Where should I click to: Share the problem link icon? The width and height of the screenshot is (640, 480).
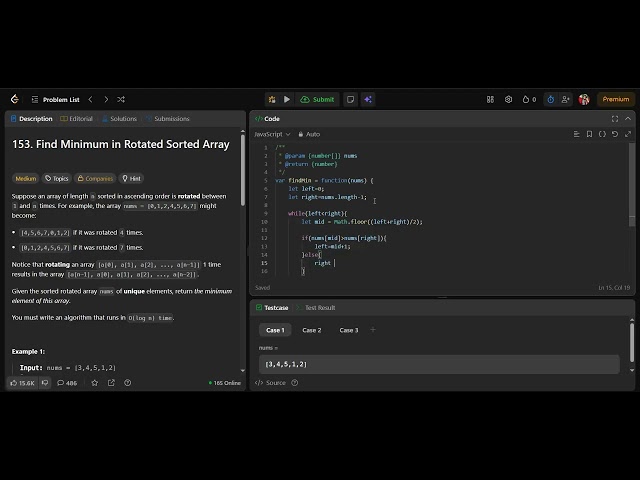111,383
